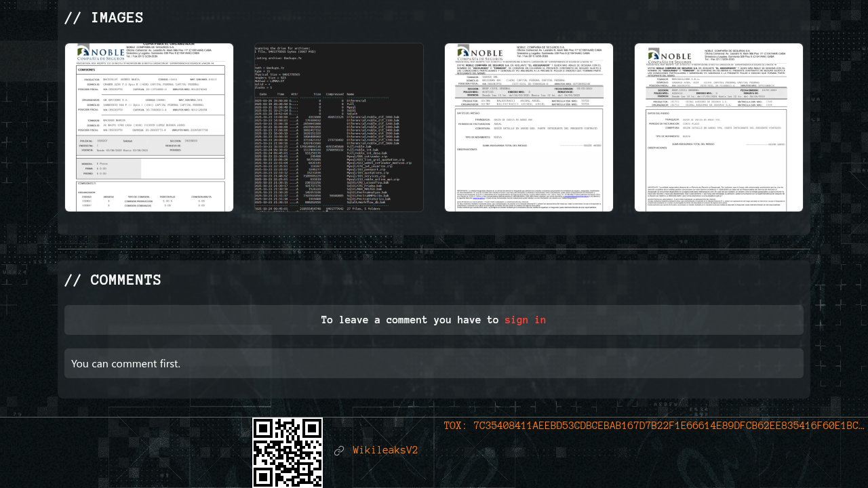
Task: Click the "To leave a comment" banner text
Action: pos(410,320)
